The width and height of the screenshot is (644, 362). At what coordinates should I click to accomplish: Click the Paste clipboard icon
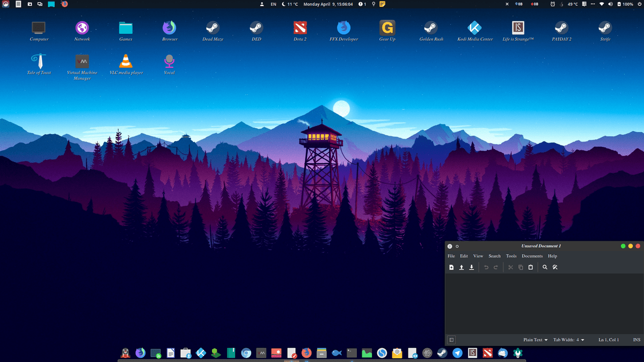pyautogui.click(x=530, y=267)
